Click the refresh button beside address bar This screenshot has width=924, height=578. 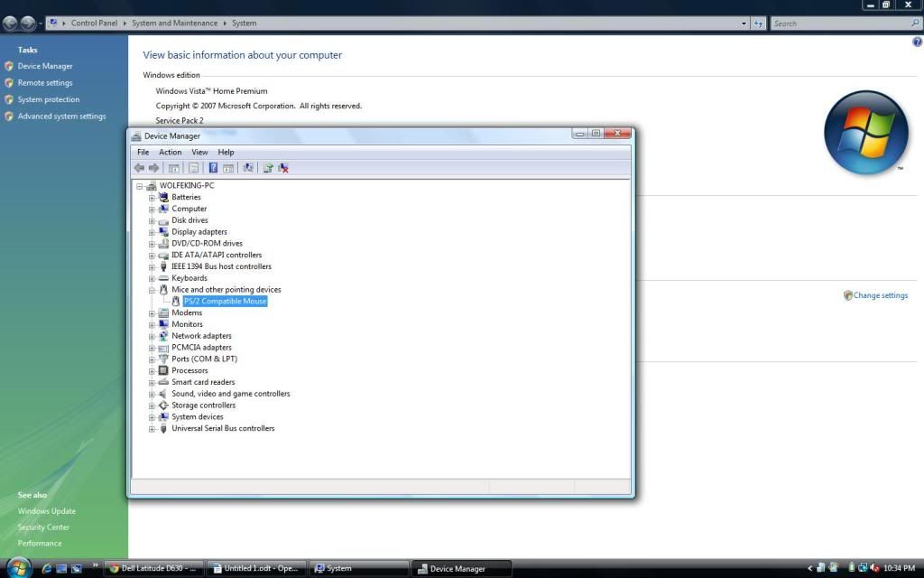(758, 23)
